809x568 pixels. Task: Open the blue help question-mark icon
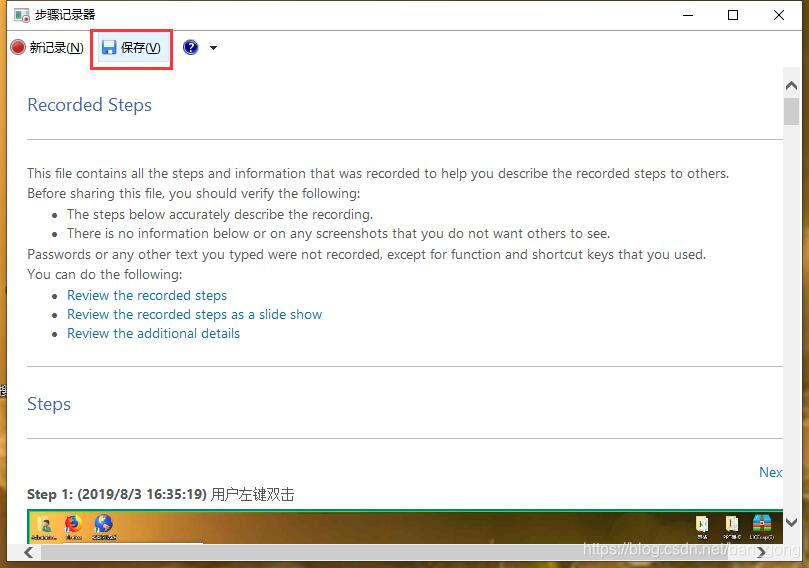pos(190,47)
